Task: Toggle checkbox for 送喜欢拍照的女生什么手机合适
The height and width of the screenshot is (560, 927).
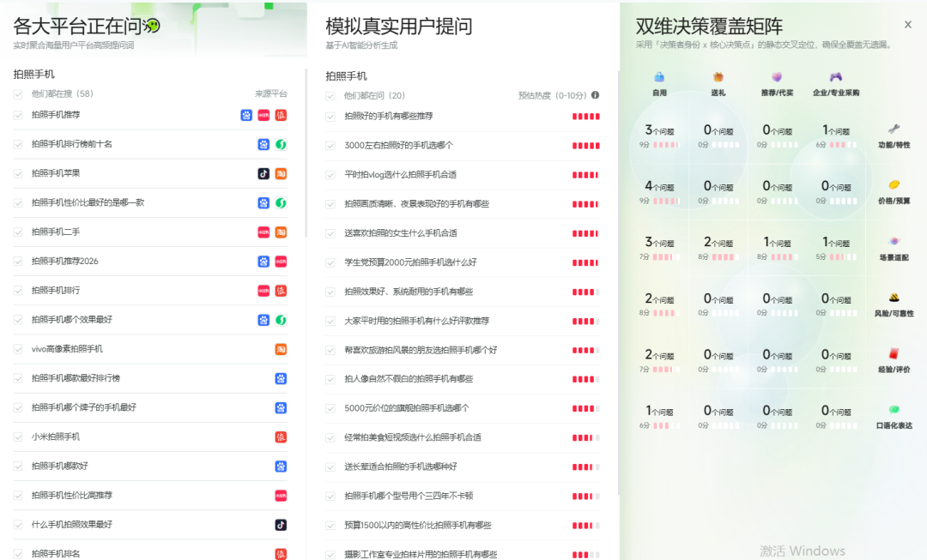Action: pos(330,233)
